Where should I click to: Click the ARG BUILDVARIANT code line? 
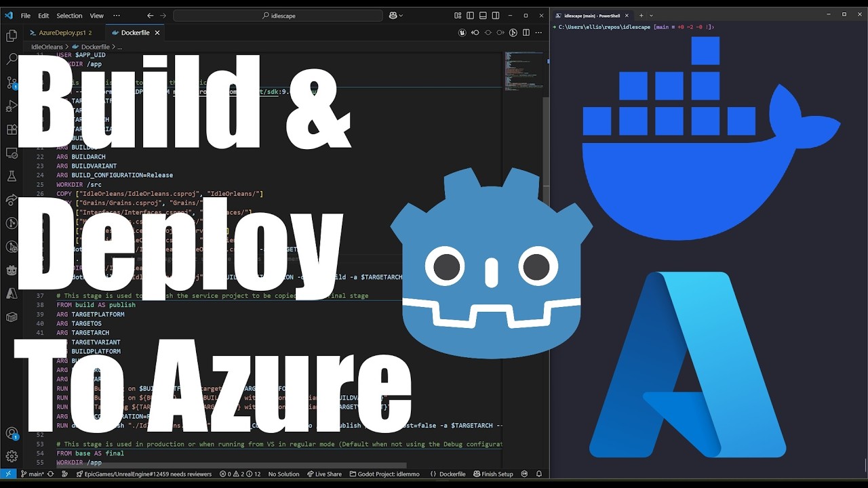click(86, 166)
